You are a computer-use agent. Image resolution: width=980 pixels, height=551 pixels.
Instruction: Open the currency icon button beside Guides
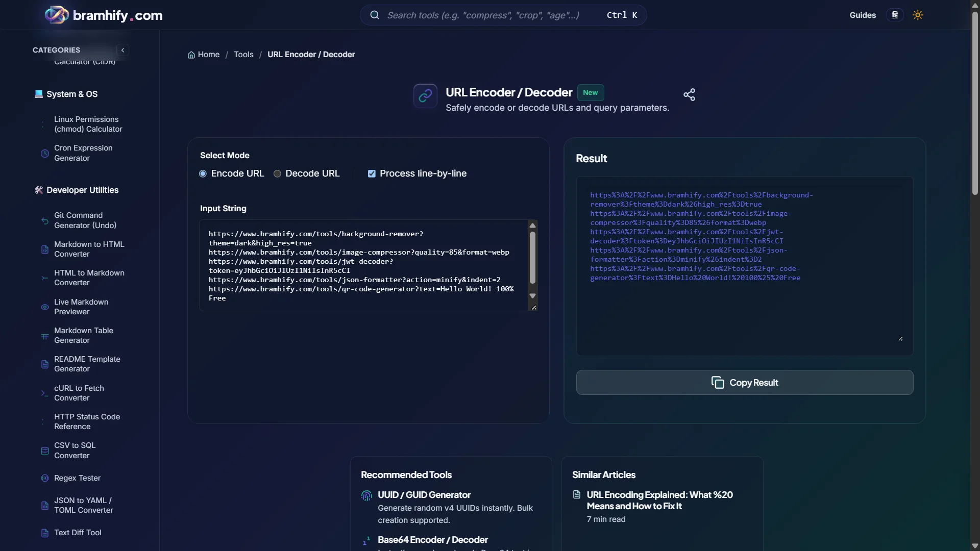click(895, 15)
